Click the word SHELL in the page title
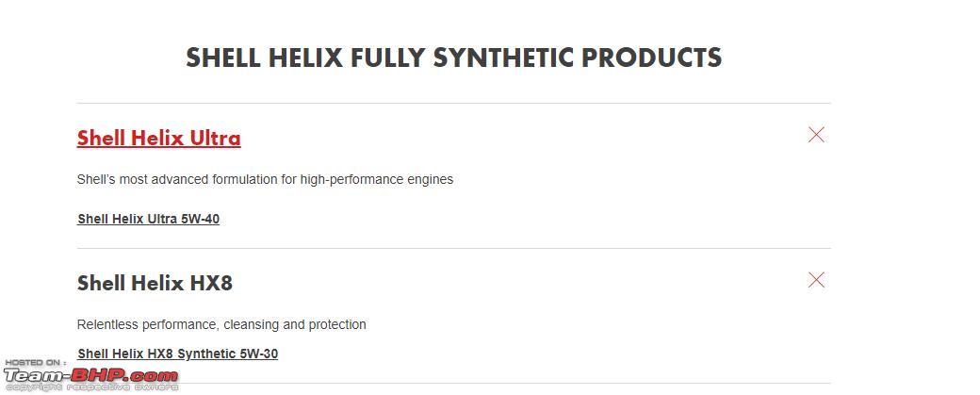980x395 pixels. pos(223,58)
